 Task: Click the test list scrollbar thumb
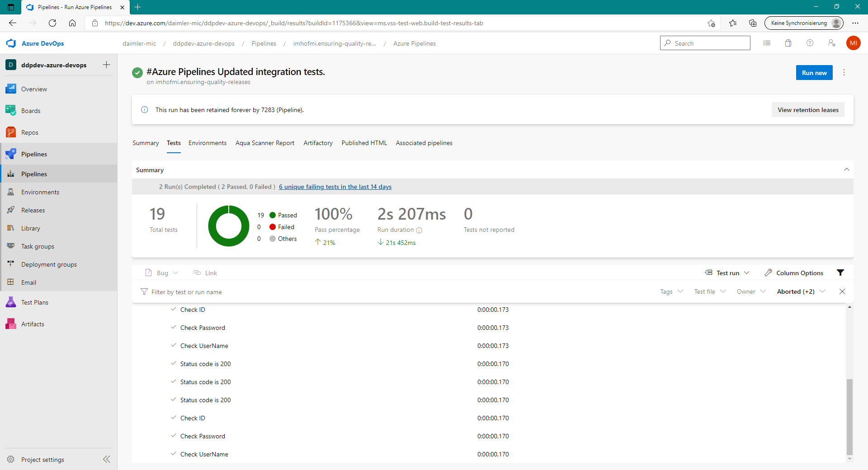[x=849, y=417]
